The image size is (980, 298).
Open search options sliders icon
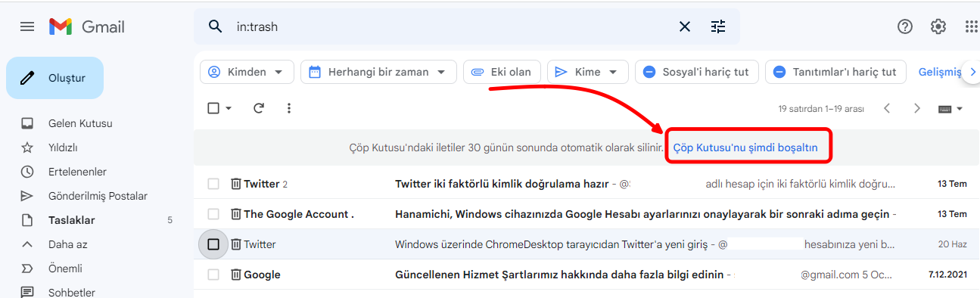point(718,26)
